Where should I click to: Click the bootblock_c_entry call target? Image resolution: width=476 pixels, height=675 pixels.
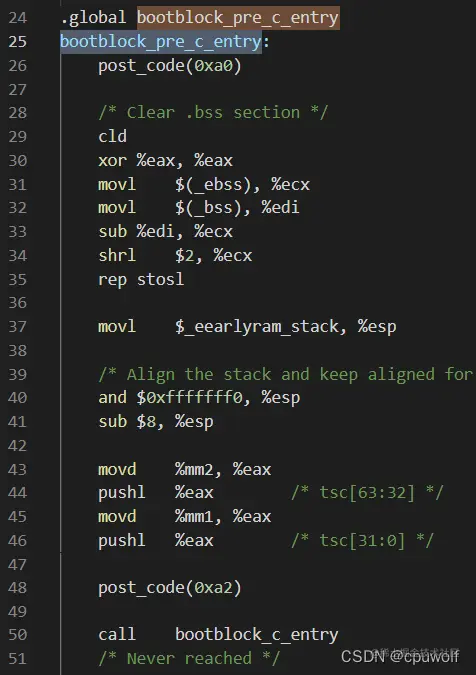pyautogui.click(x=257, y=635)
